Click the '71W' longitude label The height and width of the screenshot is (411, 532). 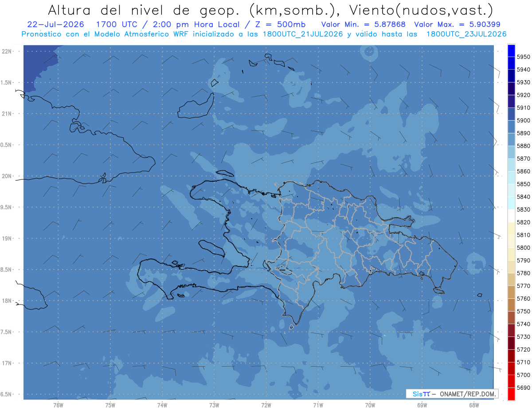pos(318,405)
